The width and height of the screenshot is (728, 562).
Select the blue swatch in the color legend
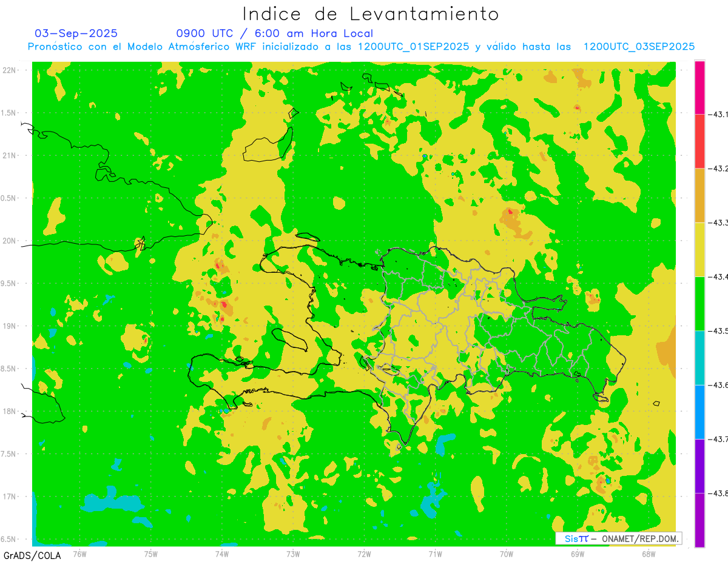[699, 412]
